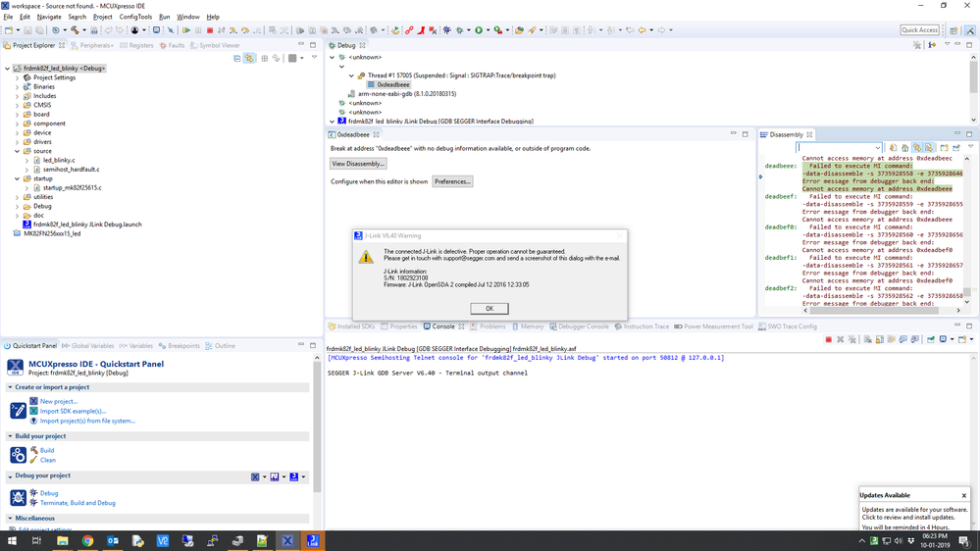This screenshot has height=551, width=980.
Task: Open the Run menu
Action: [165, 17]
